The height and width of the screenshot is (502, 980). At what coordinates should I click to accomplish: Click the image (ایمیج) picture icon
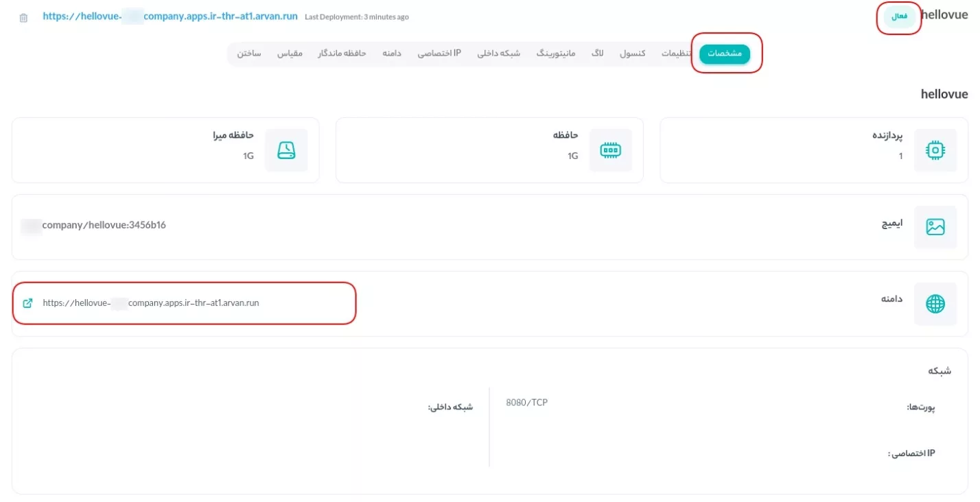pos(935,227)
